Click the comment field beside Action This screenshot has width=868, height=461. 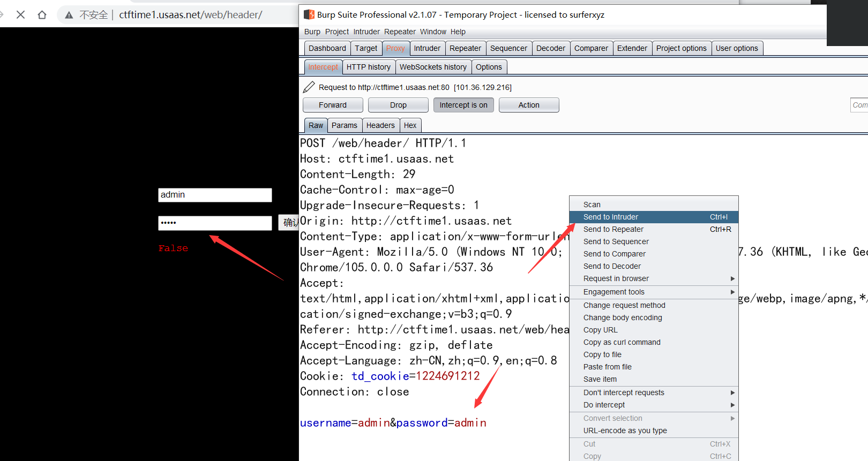[859, 105]
